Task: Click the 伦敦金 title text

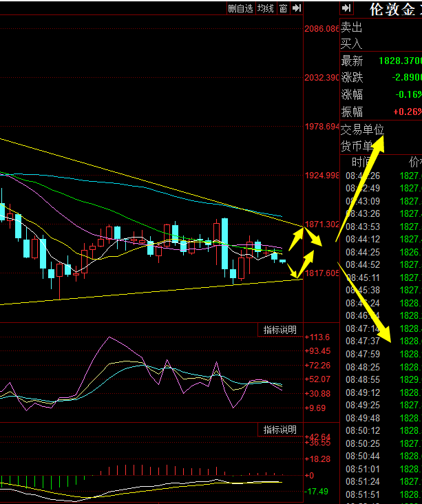Action: click(x=393, y=10)
